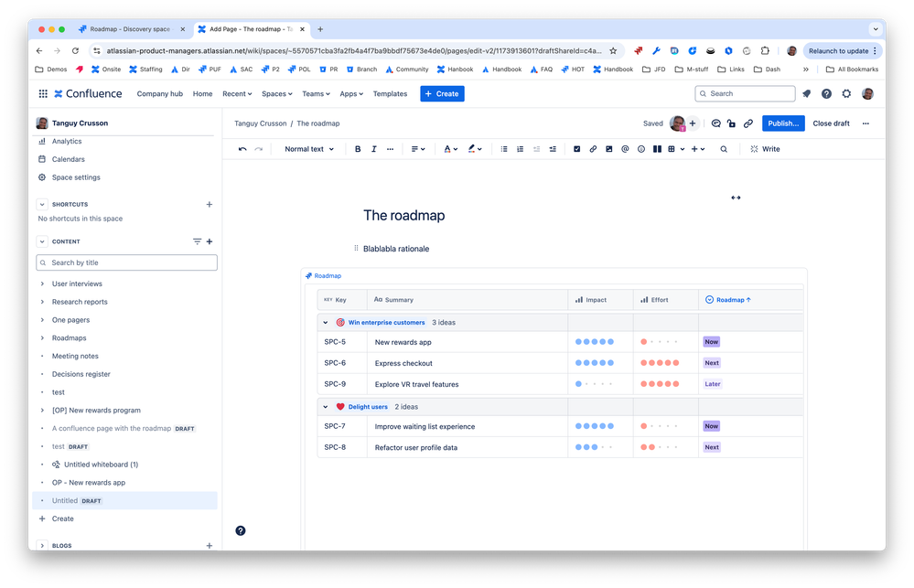Open find and replace magnifier
The image size is (914, 588).
[724, 149]
